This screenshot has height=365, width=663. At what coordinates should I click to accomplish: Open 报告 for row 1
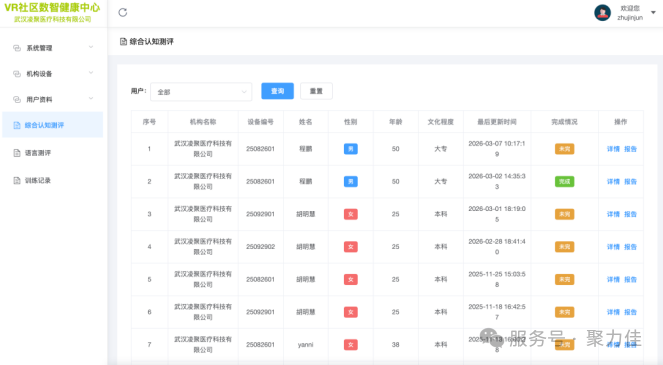pyautogui.click(x=630, y=149)
